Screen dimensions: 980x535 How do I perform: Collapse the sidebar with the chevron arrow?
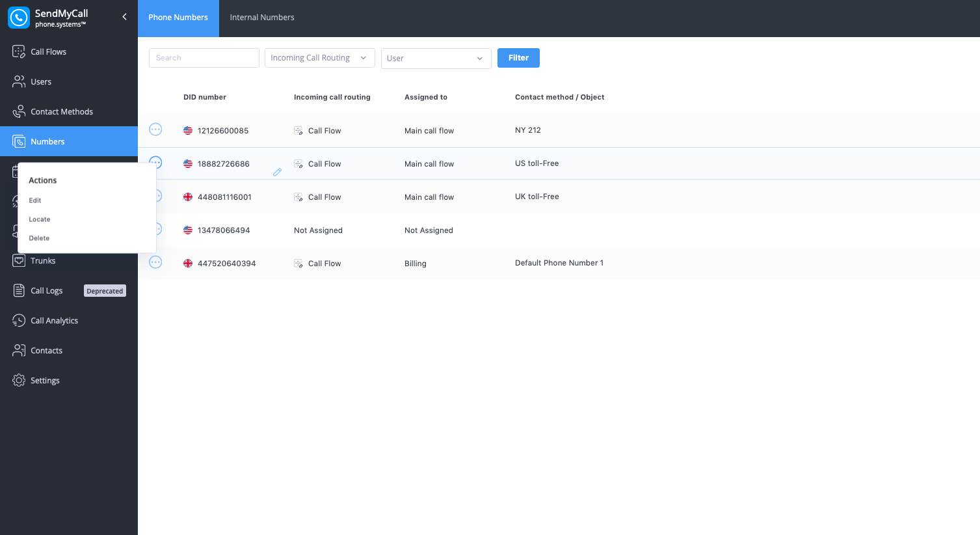tap(124, 17)
